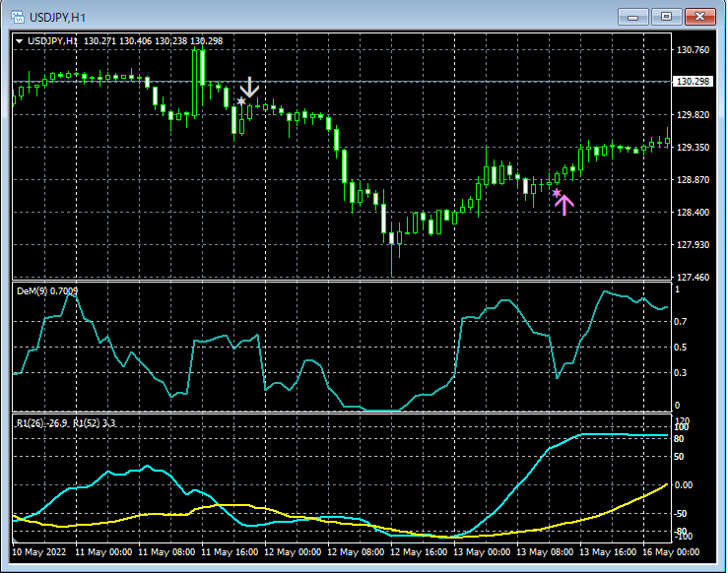The image size is (728, 573).
Task: Minimize the USDJPY,H1 chart window
Action: (x=633, y=17)
